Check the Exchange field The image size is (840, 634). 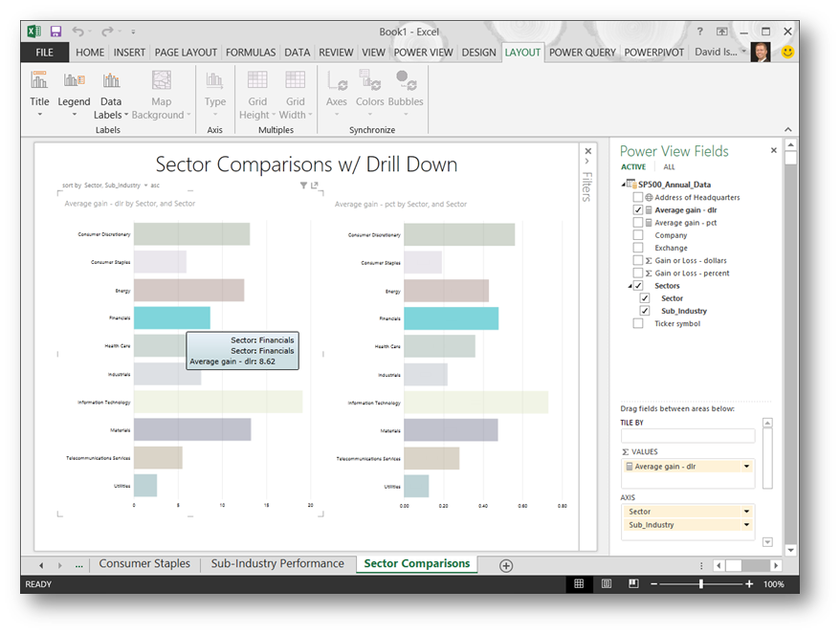pos(638,248)
